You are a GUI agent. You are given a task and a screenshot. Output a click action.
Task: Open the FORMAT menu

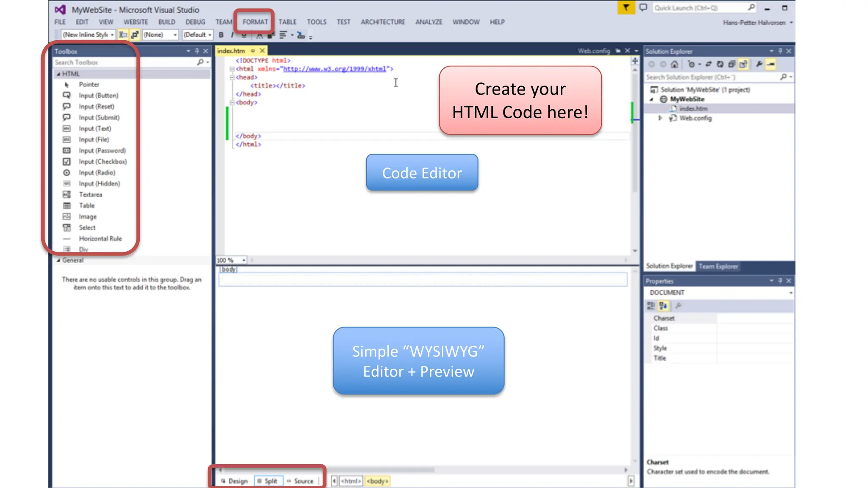(x=255, y=22)
